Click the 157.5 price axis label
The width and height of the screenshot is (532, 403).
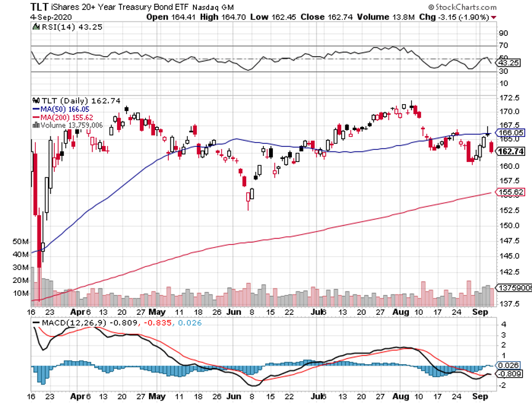click(x=509, y=181)
